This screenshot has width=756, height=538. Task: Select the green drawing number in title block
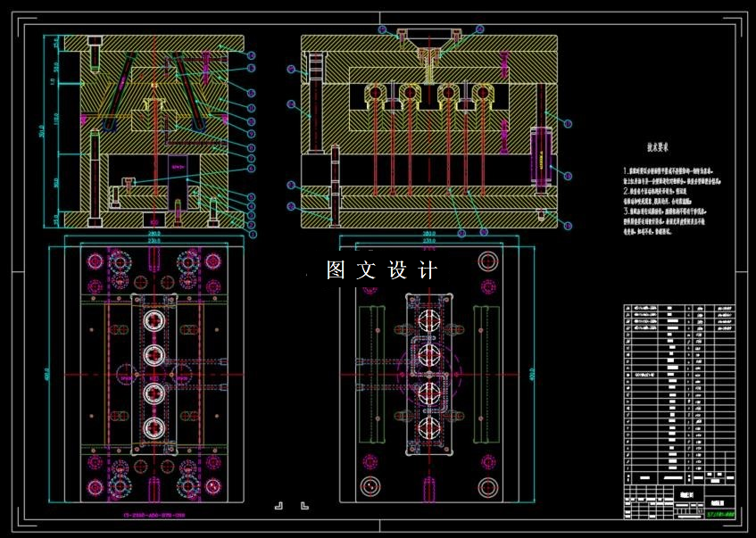[x=720, y=515]
